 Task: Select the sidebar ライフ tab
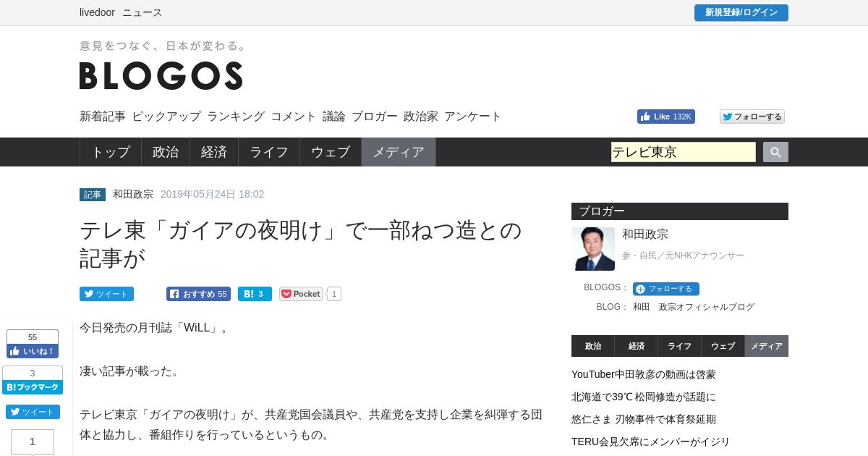(x=680, y=346)
